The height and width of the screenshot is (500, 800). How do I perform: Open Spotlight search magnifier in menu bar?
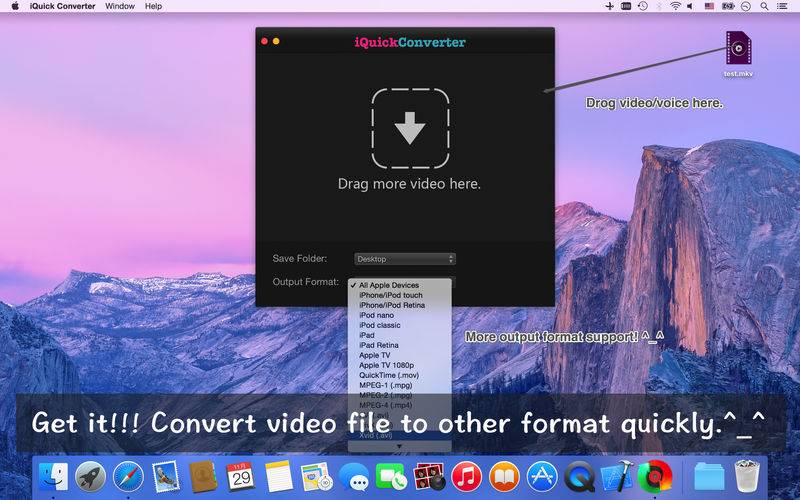(764, 6)
